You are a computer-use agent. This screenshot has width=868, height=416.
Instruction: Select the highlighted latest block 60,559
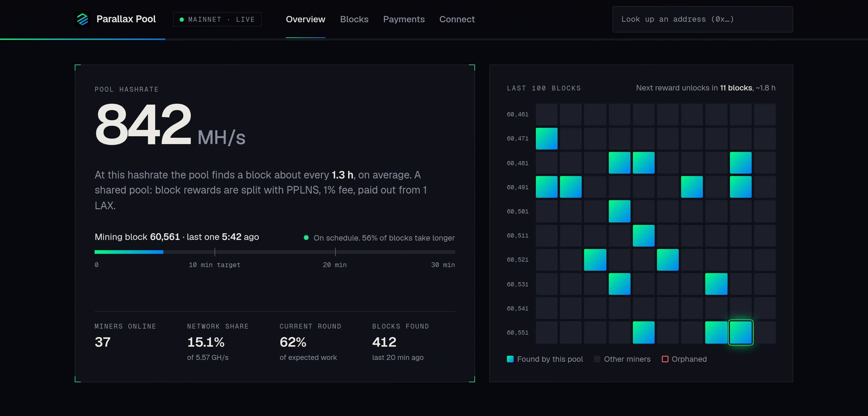741,332
